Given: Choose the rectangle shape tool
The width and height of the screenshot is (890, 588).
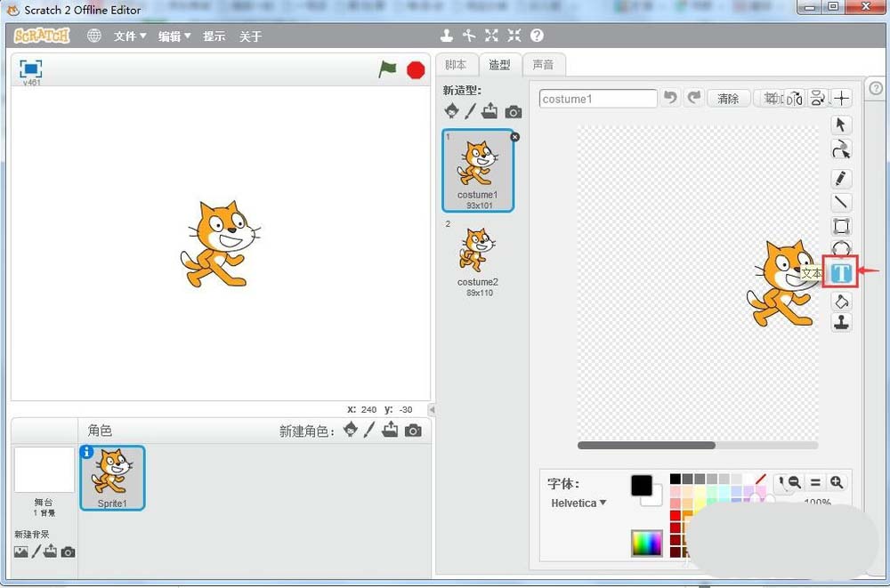Looking at the screenshot, I should click(841, 226).
